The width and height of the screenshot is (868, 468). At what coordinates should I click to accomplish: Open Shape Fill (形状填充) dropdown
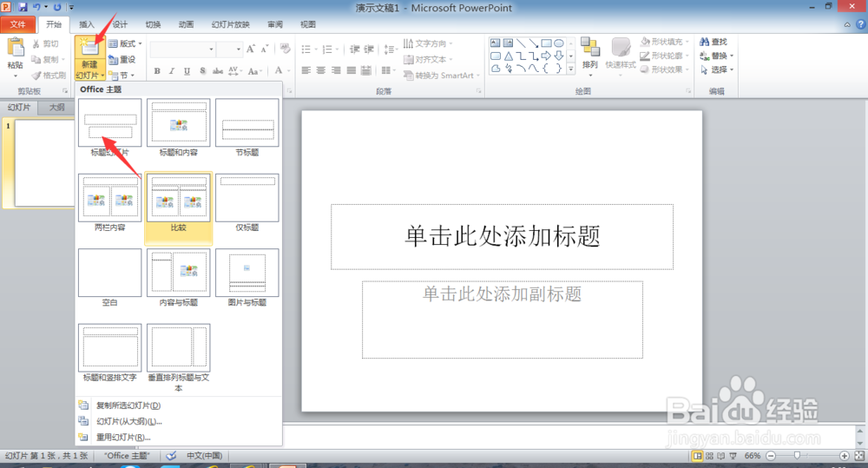click(x=664, y=42)
